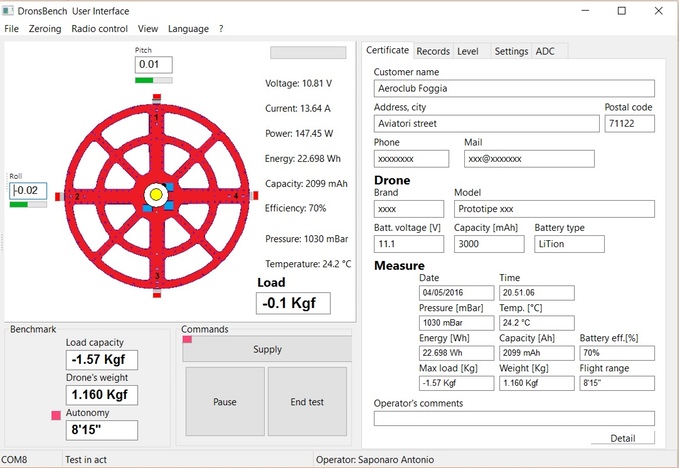The width and height of the screenshot is (679, 468).
Task: Open the Radio control menu
Action: [x=100, y=29]
